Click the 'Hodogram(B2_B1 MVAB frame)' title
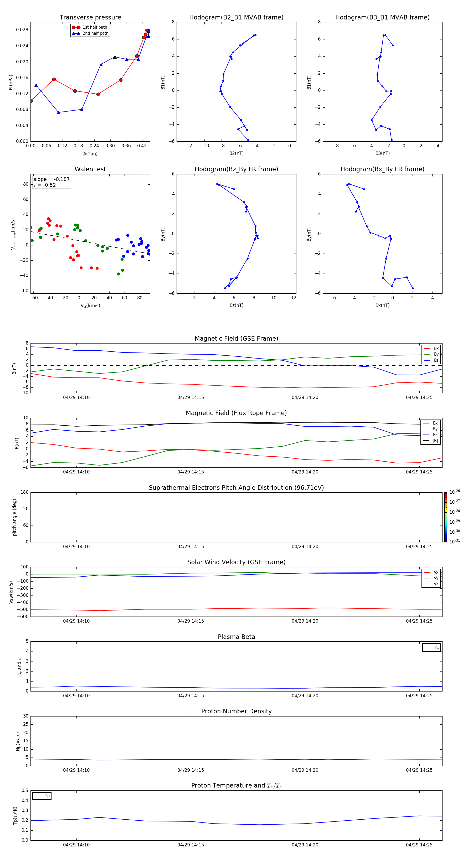This screenshot has width=473, height=868. (x=236, y=18)
